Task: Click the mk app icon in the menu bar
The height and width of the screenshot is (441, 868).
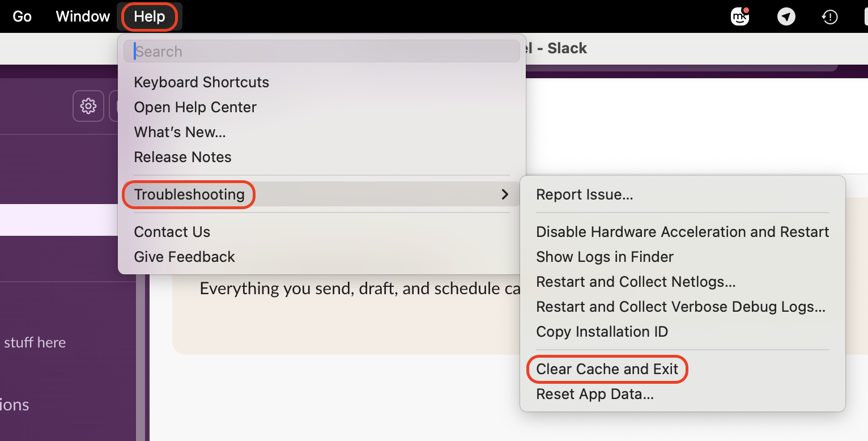Action: [x=740, y=16]
